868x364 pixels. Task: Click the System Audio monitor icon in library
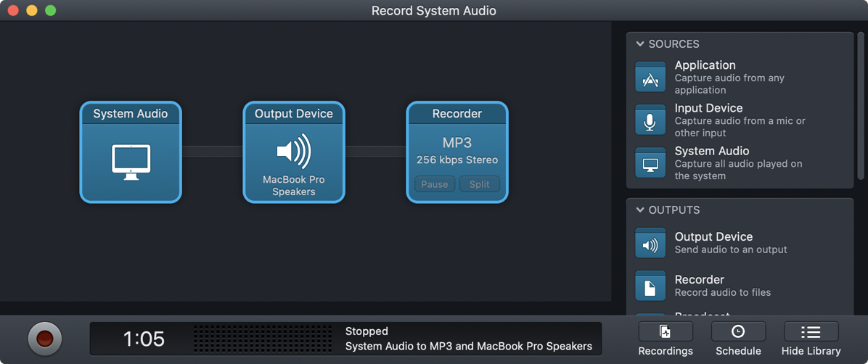[x=650, y=163]
